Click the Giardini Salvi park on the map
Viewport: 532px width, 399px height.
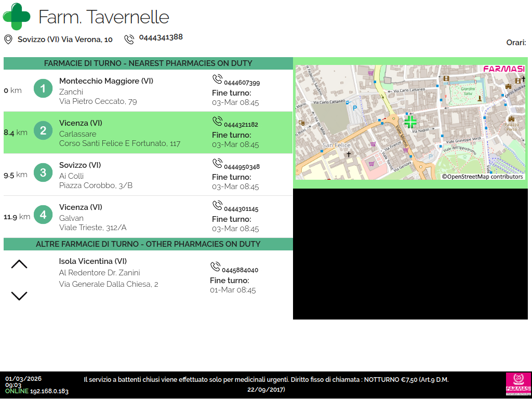(x=461, y=92)
